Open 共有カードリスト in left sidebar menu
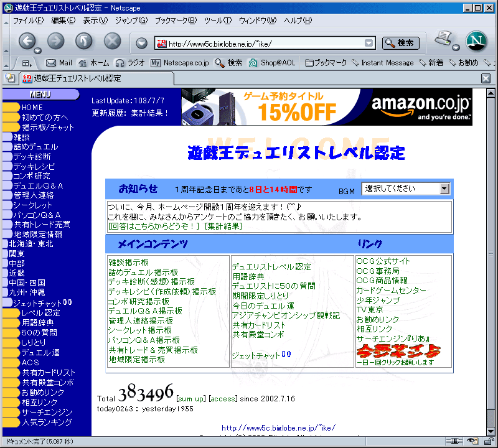The height and width of the screenshot is (448, 498). [x=49, y=373]
